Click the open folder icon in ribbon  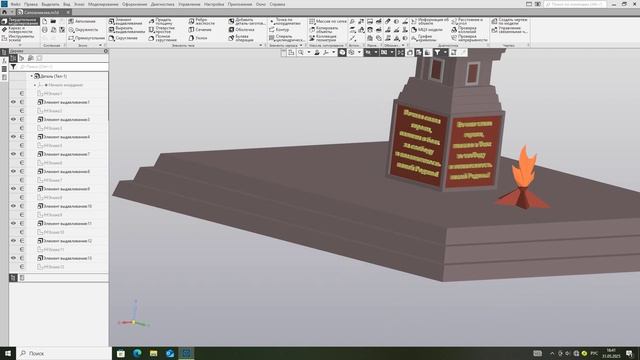(53, 21)
